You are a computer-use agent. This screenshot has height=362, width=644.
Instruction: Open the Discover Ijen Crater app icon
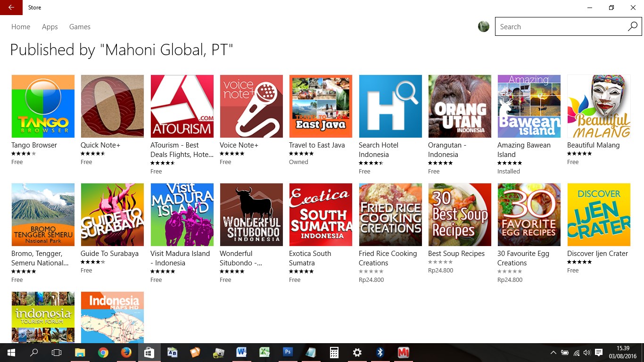(599, 214)
